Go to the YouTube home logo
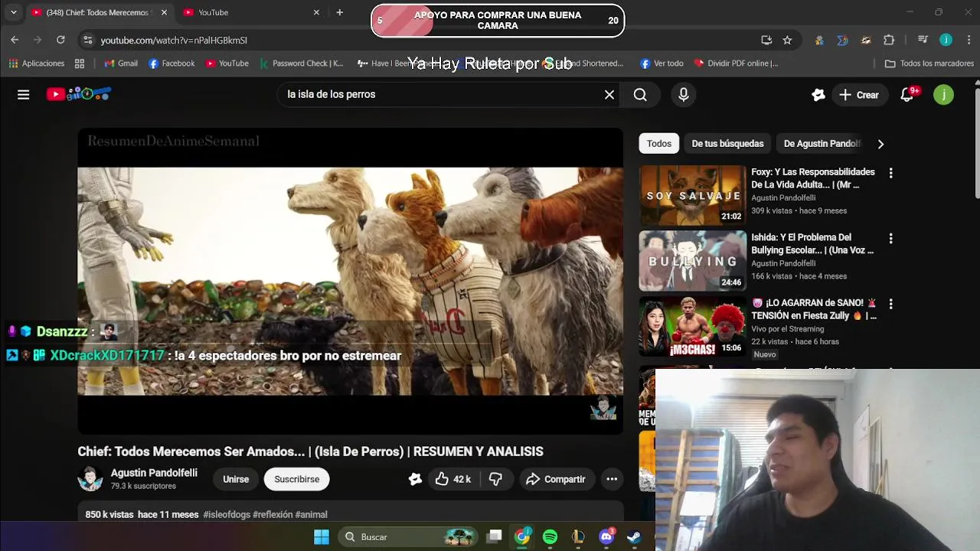Viewport: 980px width, 551px height. (78, 94)
